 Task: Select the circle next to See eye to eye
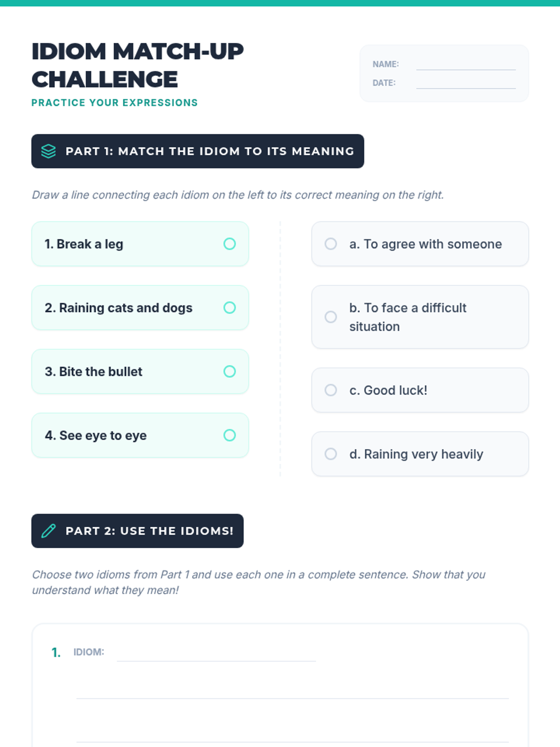tap(230, 435)
